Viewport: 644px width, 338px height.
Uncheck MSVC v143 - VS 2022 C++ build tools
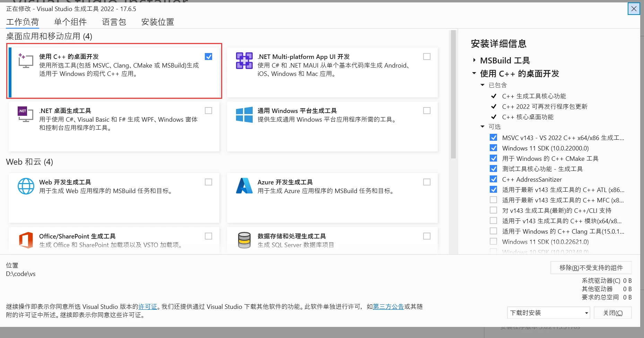click(493, 138)
